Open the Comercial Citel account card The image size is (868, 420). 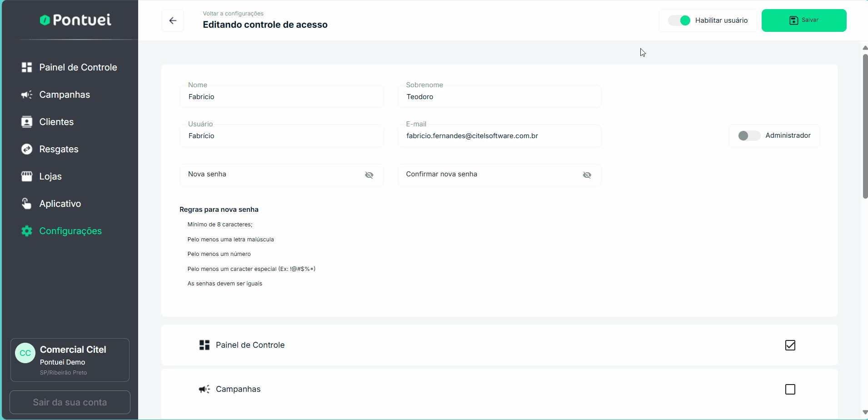click(70, 360)
